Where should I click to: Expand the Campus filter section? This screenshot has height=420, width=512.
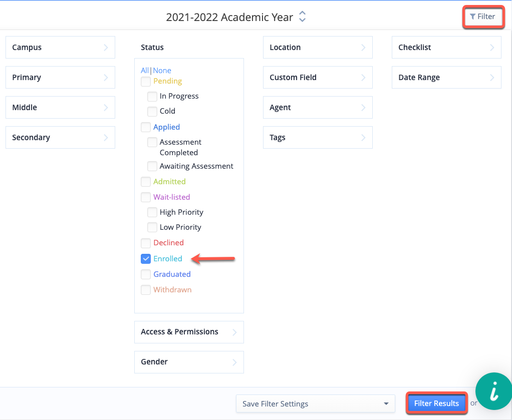(x=60, y=48)
